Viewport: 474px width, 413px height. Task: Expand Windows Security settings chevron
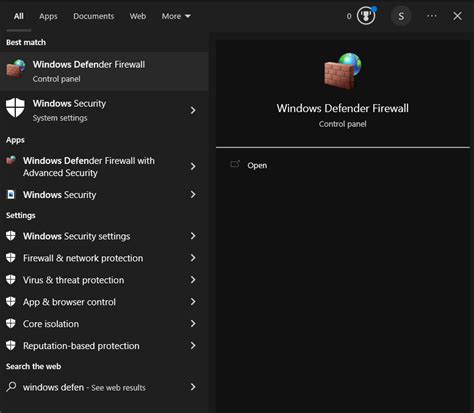(193, 236)
